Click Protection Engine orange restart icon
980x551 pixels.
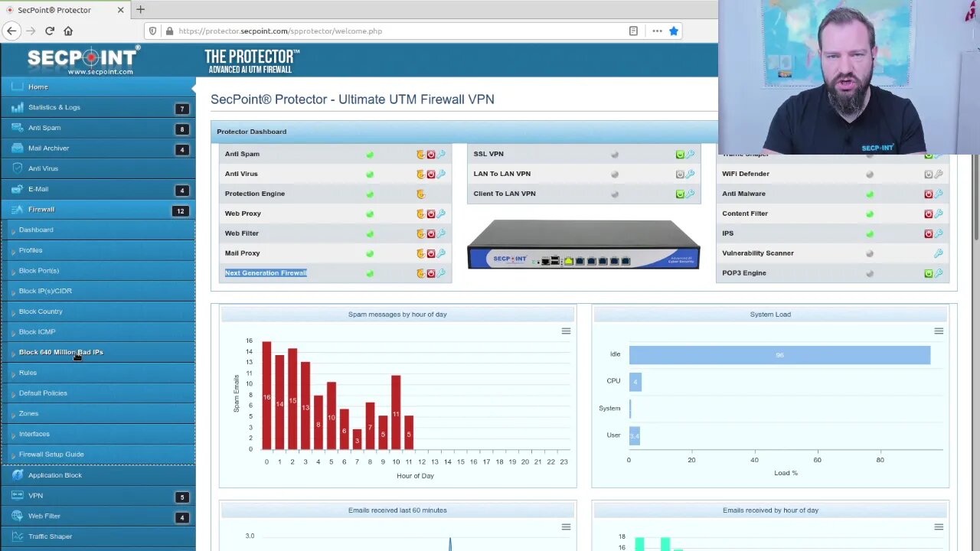(420, 194)
